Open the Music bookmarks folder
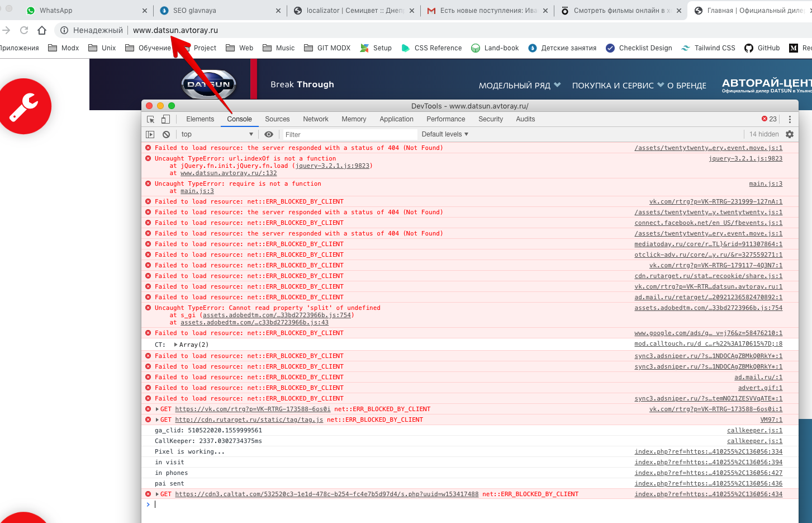Viewport: 812px width, 523px height. click(x=279, y=48)
